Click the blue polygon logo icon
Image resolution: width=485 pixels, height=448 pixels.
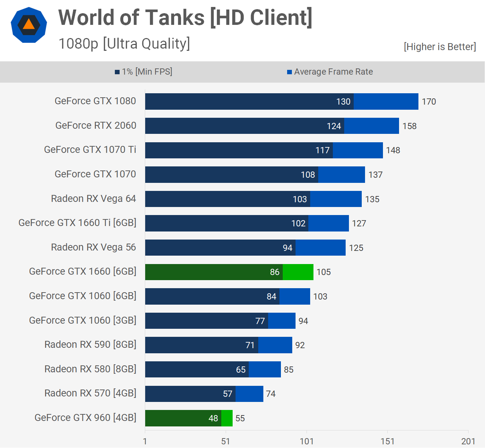point(29,25)
